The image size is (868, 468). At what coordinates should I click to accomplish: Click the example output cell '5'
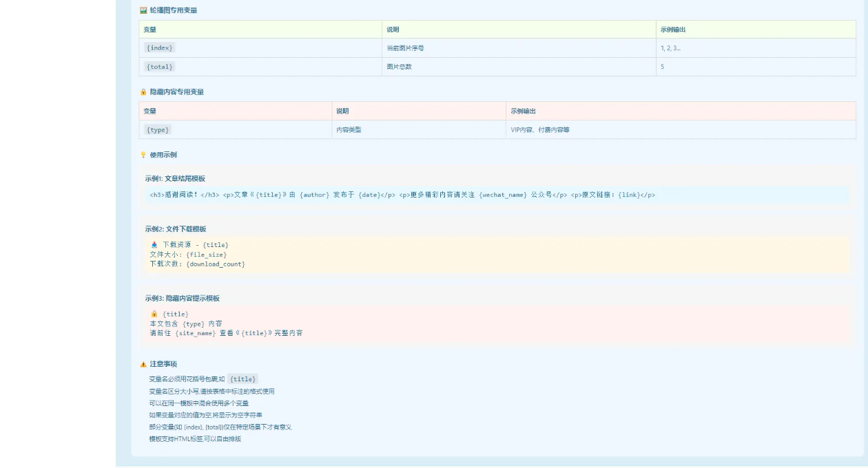[756, 67]
